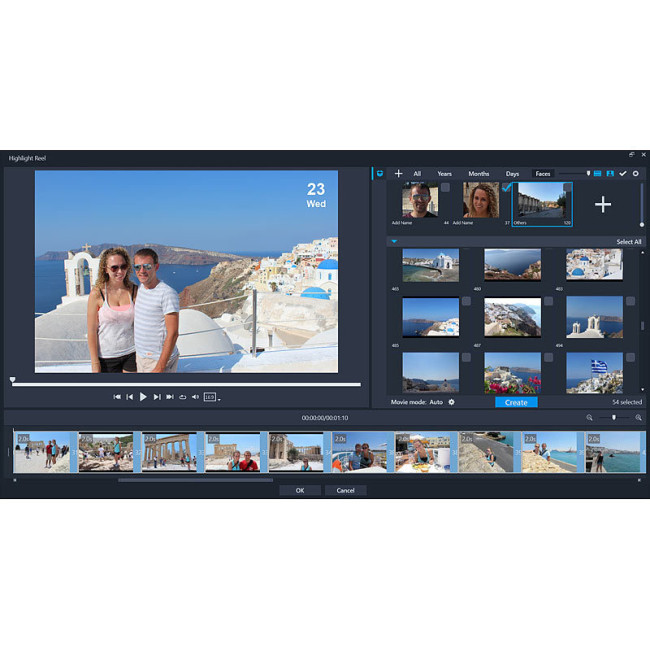Click the plus icon to add media
Screen dimensions: 650x650
[398, 173]
